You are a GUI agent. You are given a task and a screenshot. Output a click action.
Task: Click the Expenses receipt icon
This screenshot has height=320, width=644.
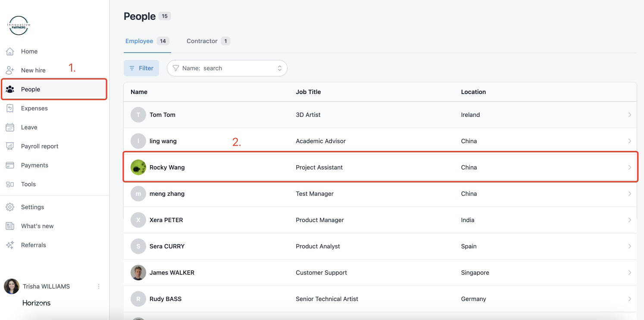click(10, 108)
